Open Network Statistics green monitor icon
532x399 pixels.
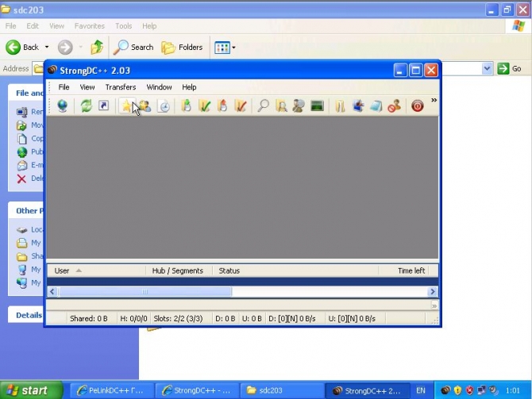click(x=318, y=106)
